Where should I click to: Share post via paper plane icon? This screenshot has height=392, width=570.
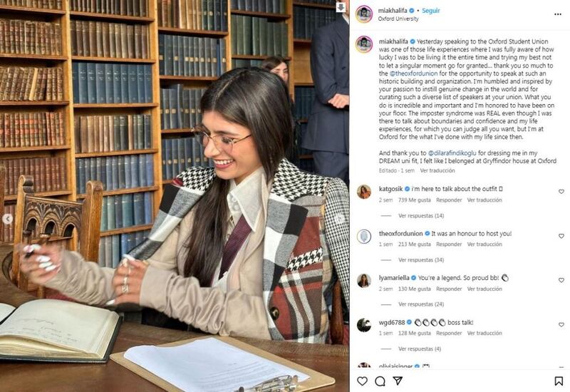pos(398,381)
